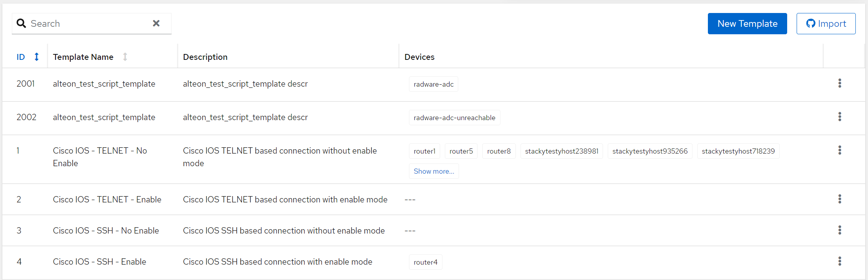
Task: Click Cisco IOS - SSH - Enable name
Action: coord(99,262)
